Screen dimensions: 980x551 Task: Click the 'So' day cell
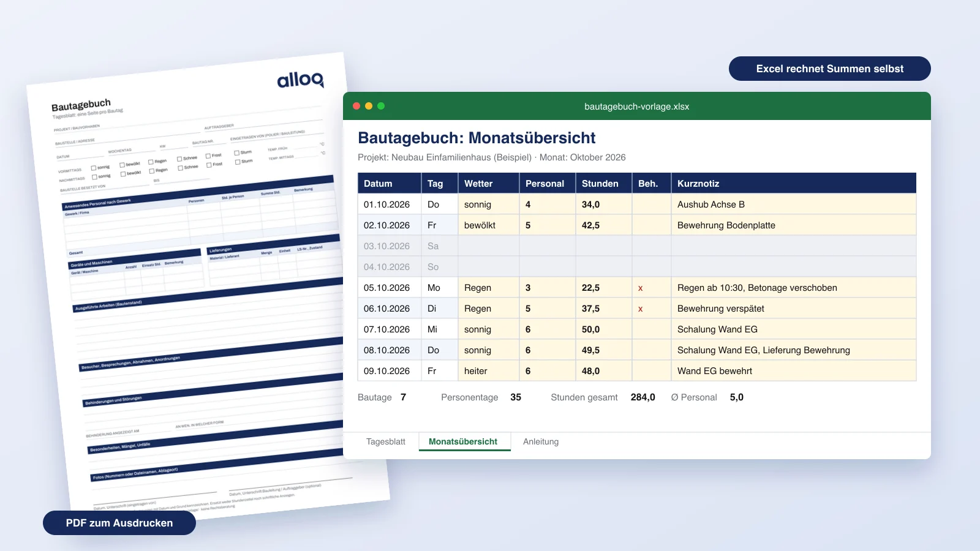tap(439, 267)
